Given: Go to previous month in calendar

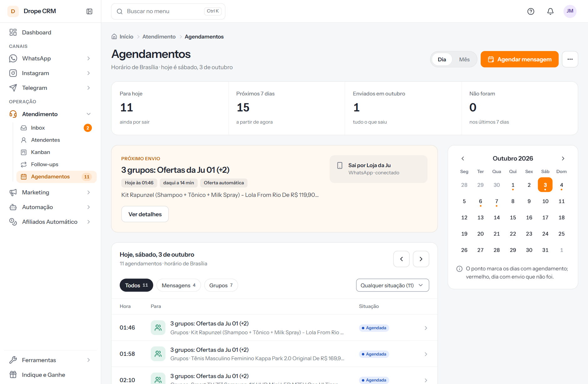Looking at the screenshot, I should point(463,158).
